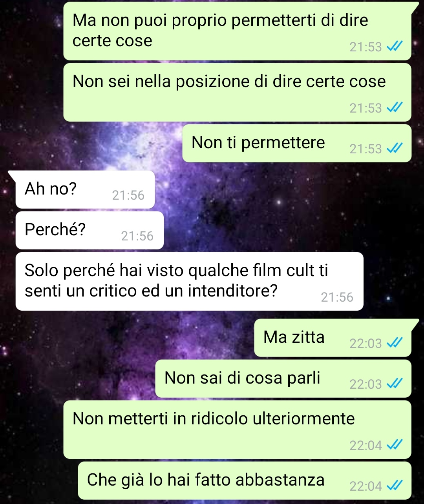
Task: Select the 'Ah no?' message bubble
Action: pos(85,189)
